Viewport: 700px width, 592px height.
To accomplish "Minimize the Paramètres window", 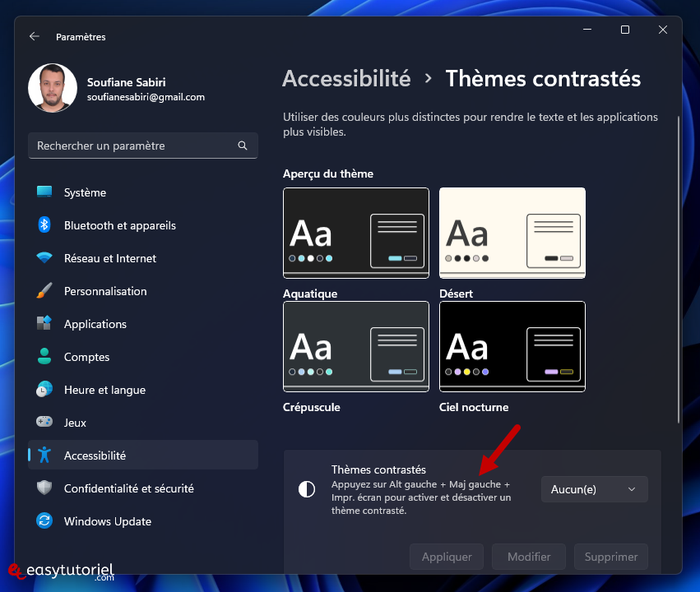I will pos(587,30).
